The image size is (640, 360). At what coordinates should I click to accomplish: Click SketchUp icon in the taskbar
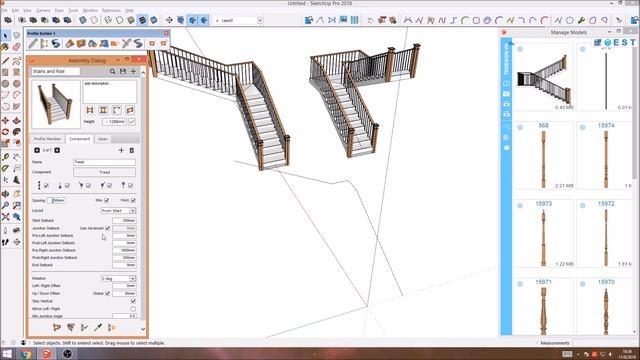pos(47,354)
